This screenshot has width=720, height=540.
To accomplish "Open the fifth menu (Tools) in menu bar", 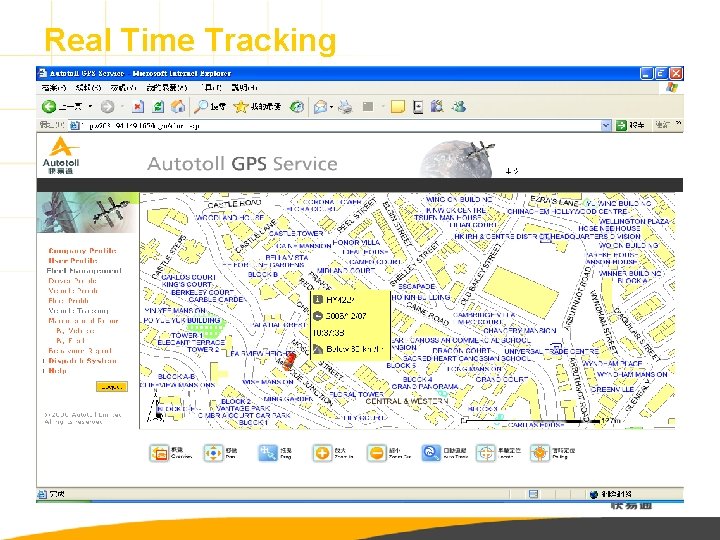I will [x=212, y=87].
